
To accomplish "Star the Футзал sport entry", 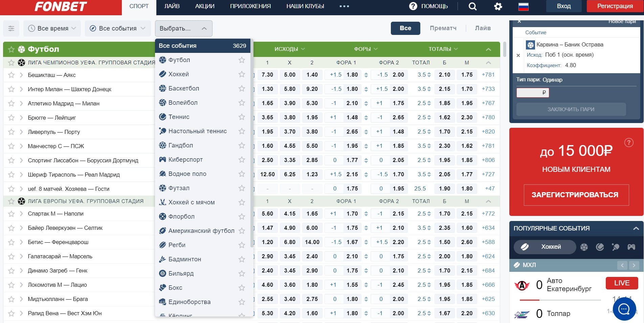I will 242,188.
